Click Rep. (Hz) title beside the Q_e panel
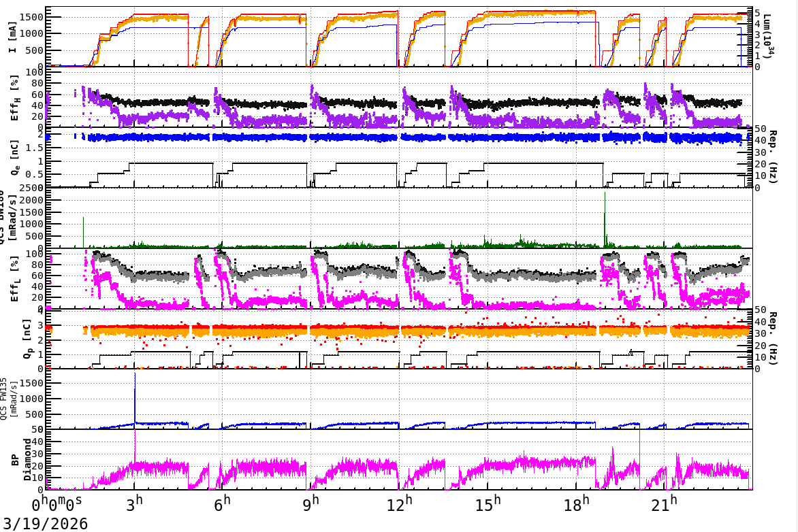 click(x=772, y=156)
